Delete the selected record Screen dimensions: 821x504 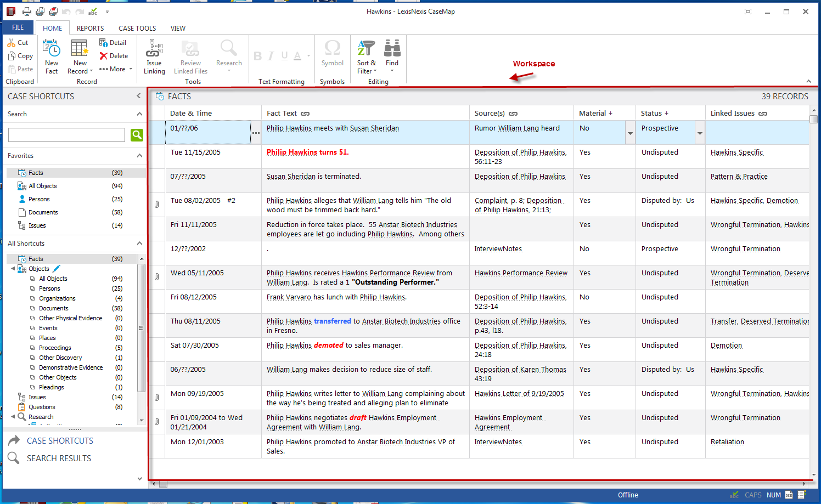pos(114,56)
